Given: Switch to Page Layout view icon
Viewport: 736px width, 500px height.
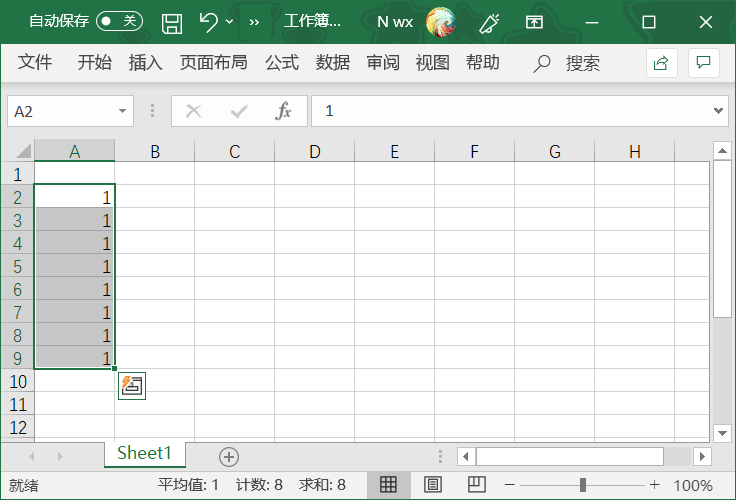Looking at the screenshot, I should 433,485.
